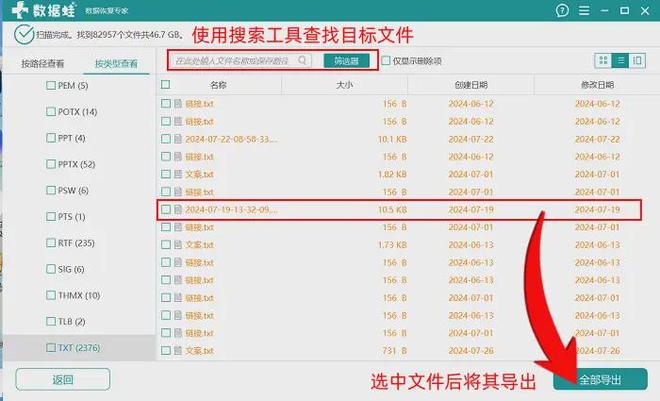Click the 筛选器 filter button

coord(346,61)
